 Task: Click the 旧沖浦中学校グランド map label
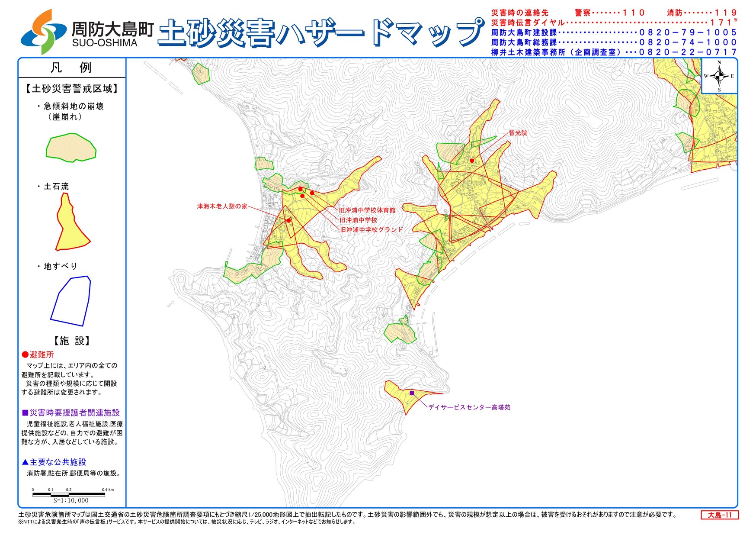(x=372, y=230)
